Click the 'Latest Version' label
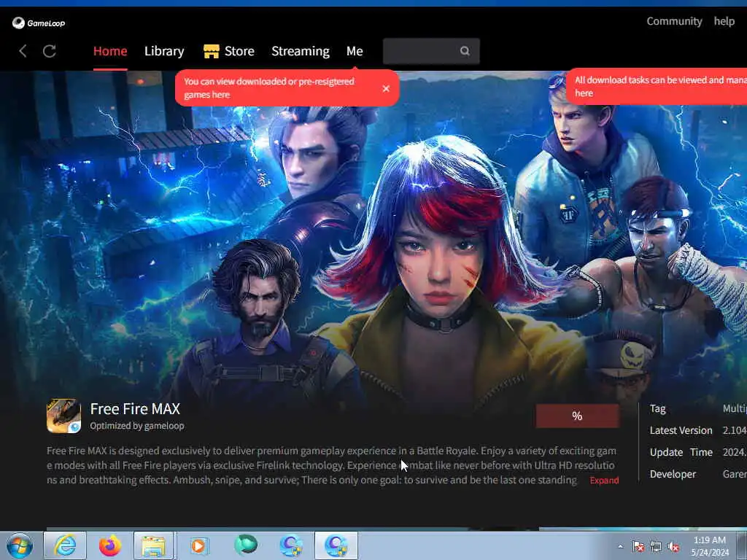Screen dimensions: 747x560 681,430
